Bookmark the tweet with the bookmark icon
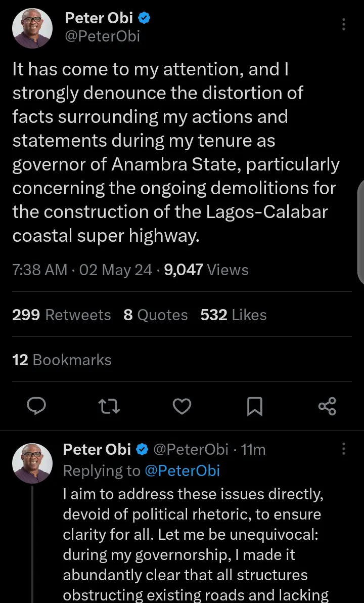Screen dimensions: 364x603 [254, 406]
